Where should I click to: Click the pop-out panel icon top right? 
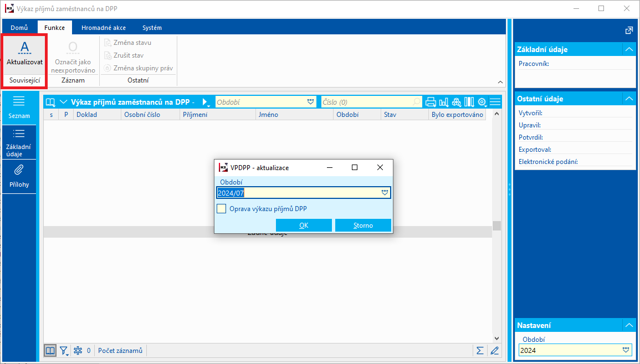(628, 30)
